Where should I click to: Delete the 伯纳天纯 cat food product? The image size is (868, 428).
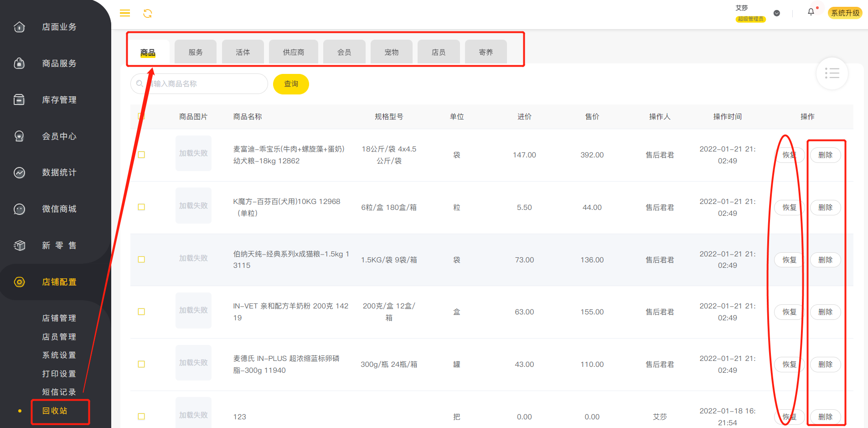825,260
